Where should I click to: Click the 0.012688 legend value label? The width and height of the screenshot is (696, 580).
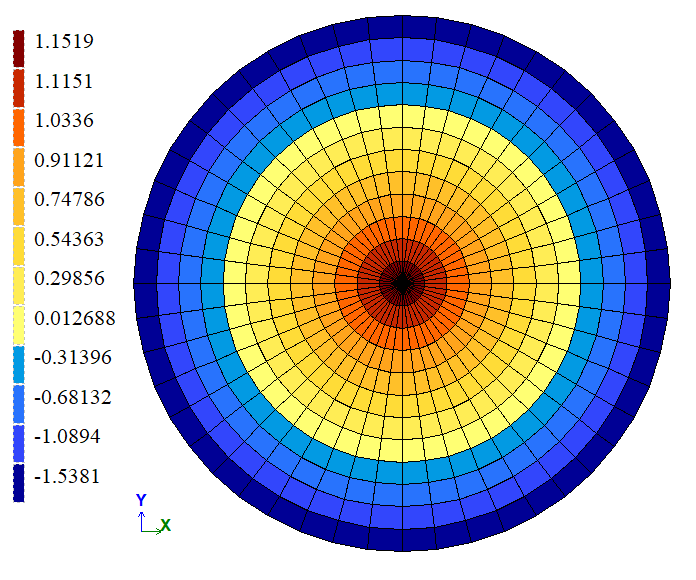click(x=74, y=318)
